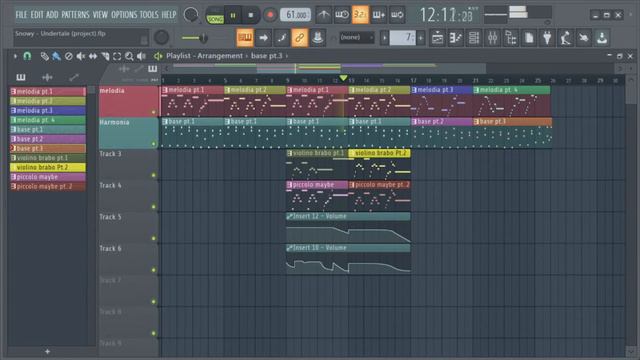Toggle the orange multilink to controllers button
Screen dimensions: 640x360
299,38
